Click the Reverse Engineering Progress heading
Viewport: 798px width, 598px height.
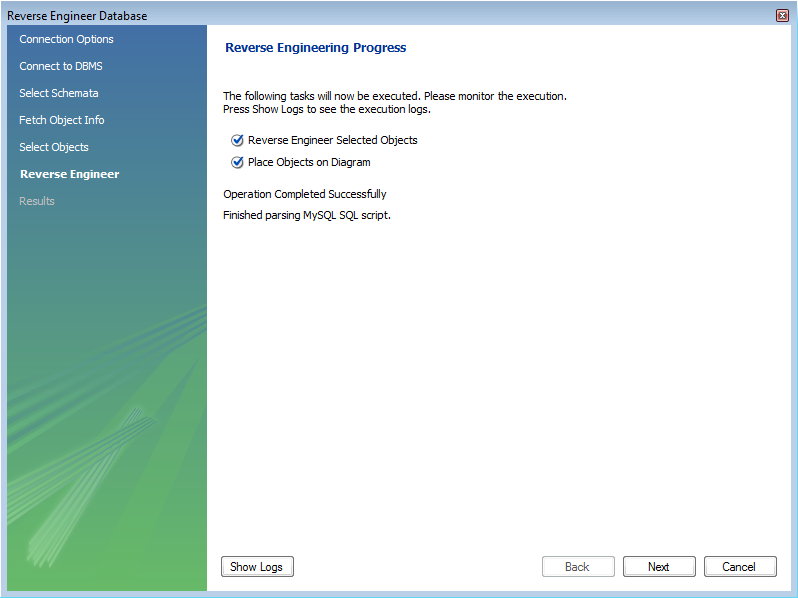coord(316,48)
